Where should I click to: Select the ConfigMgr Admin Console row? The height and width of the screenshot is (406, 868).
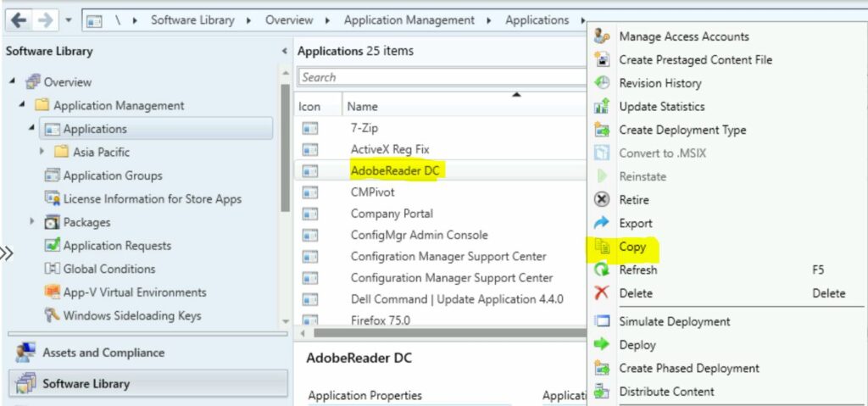pyautogui.click(x=441, y=235)
